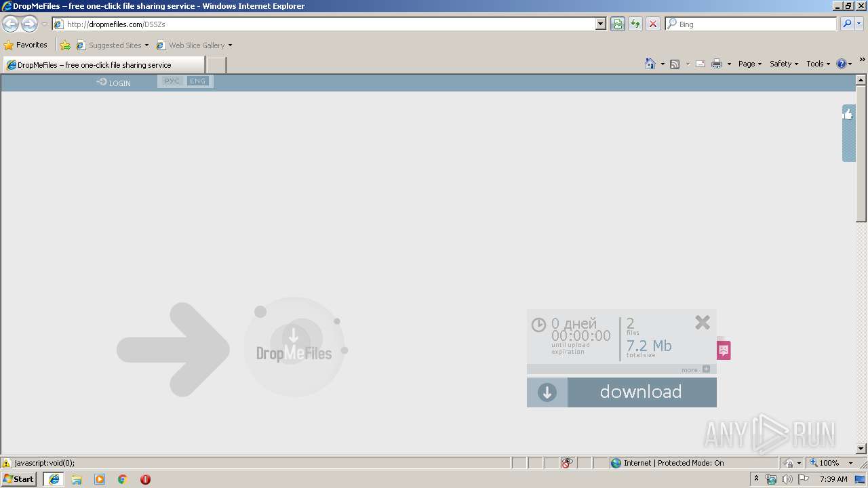The image size is (868, 488).
Task: Expand the Print options dropdown arrow
Action: click(x=729, y=64)
